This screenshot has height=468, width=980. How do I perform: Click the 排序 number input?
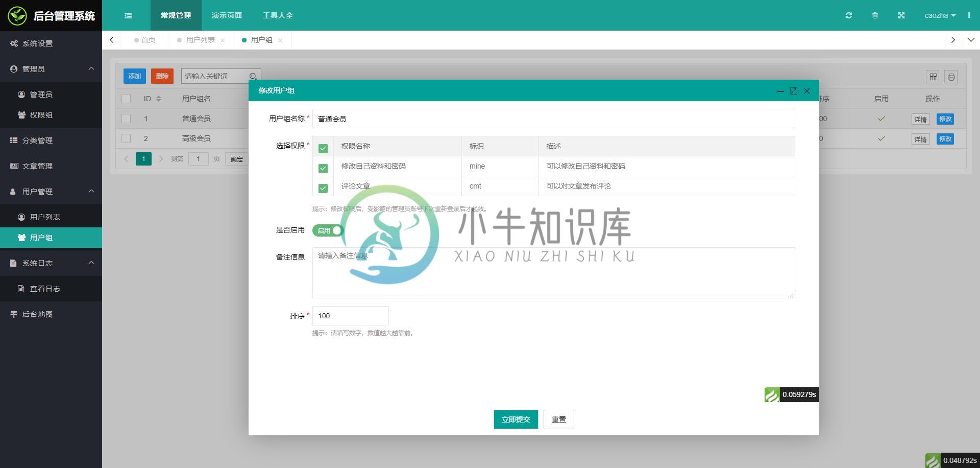coord(351,316)
